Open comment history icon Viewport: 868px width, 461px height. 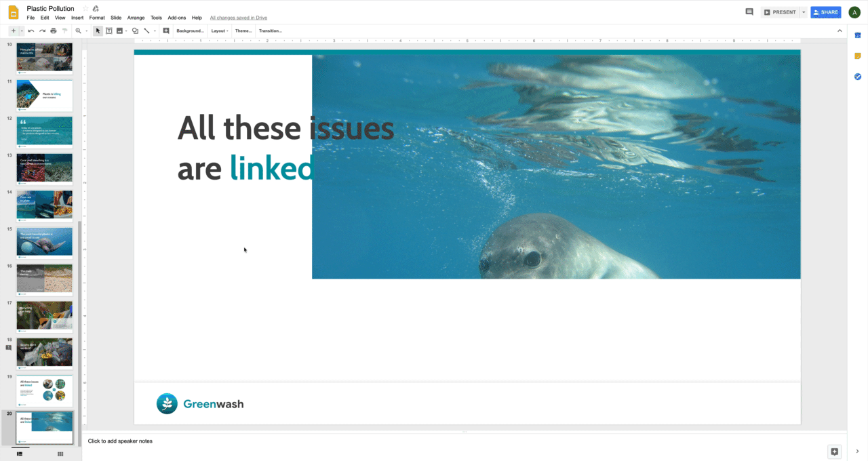pyautogui.click(x=749, y=12)
